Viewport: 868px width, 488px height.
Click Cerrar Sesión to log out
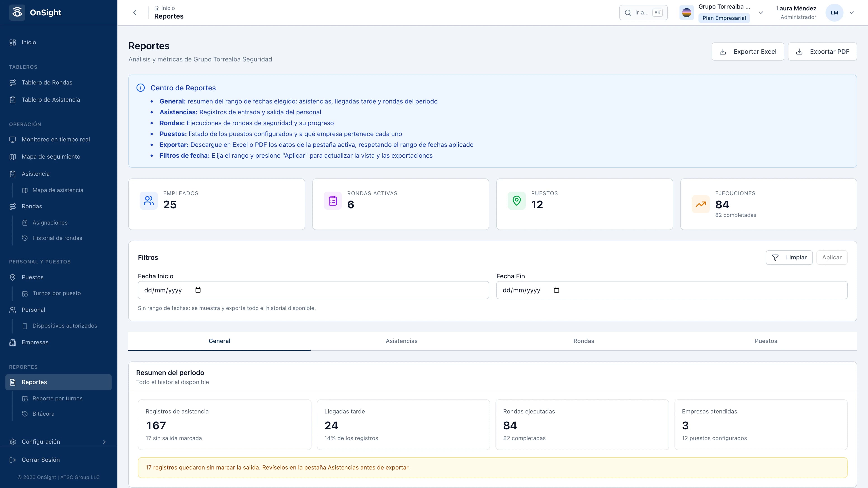coord(58,460)
